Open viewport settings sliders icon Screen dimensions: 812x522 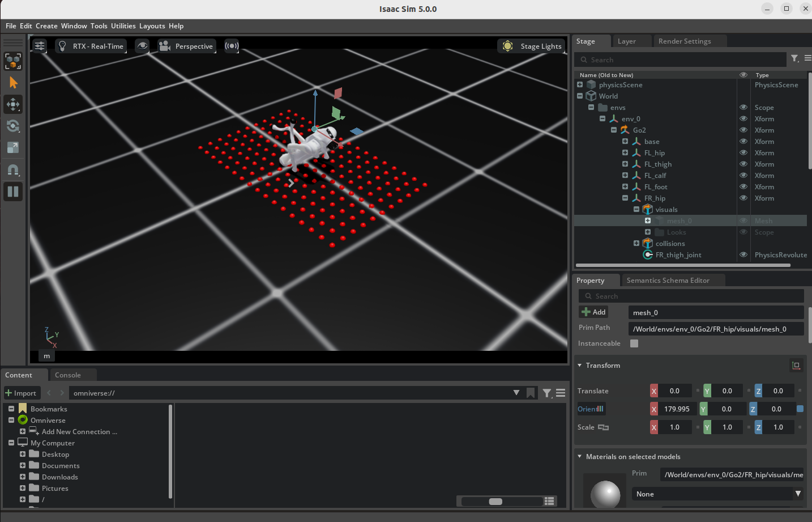pyautogui.click(x=40, y=46)
